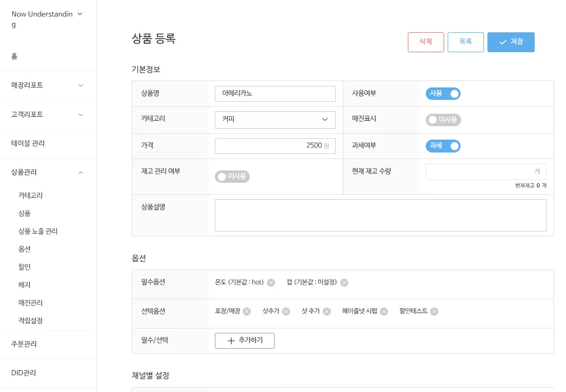Open 주문관리 in sidebar
This screenshot has height=392, width=566.
pyautogui.click(x=24, y=344)
